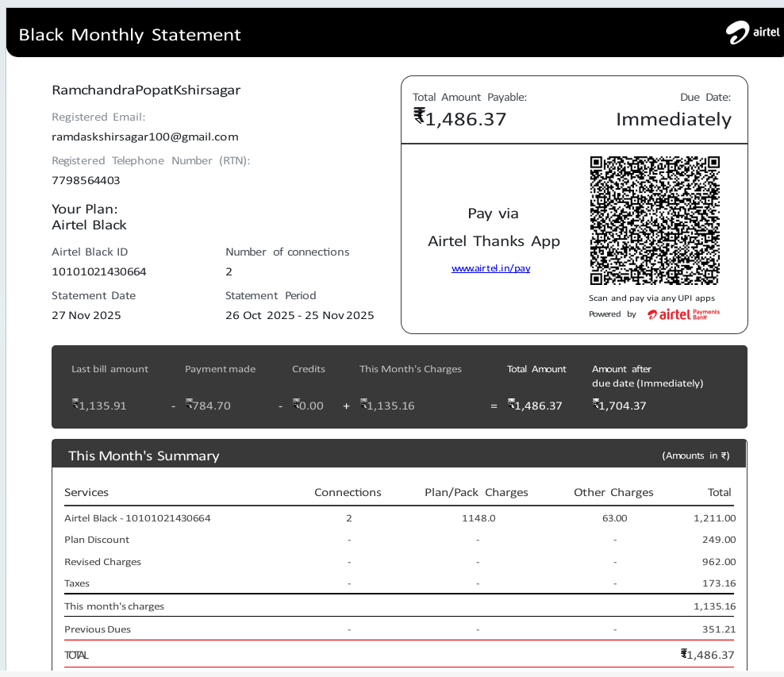Click the Payment made amount 784.70
This screenshot has width=784, height=677.
(x=208, y=406)
